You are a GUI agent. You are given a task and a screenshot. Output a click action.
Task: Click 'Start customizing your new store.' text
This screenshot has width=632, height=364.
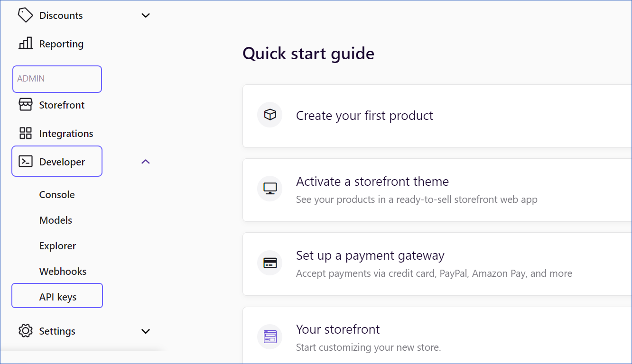click(368, 347)
